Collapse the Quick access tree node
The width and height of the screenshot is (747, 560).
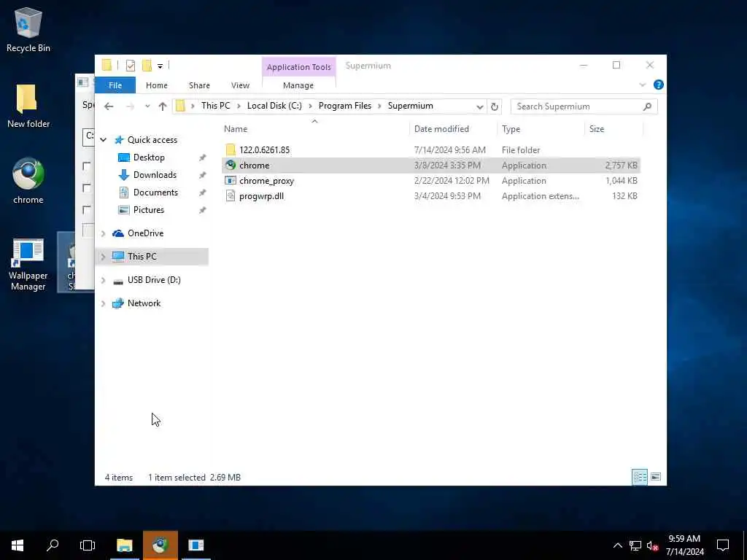(x=104, y=140)
